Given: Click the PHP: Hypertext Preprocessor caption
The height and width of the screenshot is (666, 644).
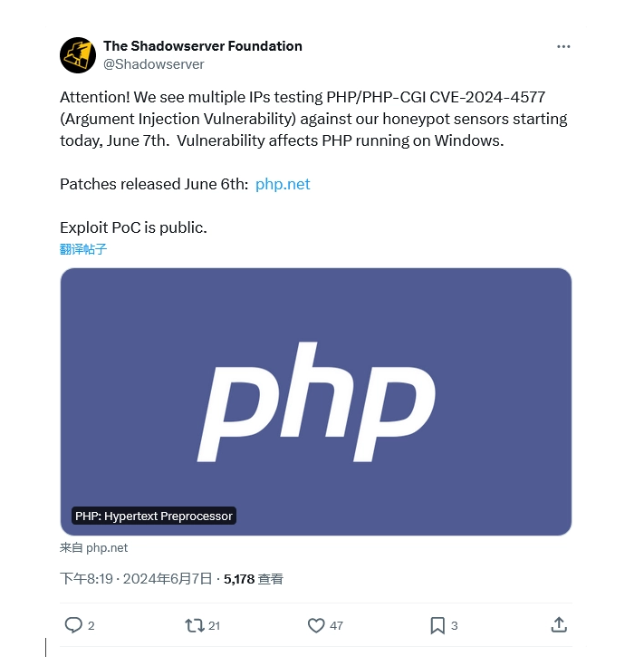Looking at the screenshot, I should click(x=154, y=516).
